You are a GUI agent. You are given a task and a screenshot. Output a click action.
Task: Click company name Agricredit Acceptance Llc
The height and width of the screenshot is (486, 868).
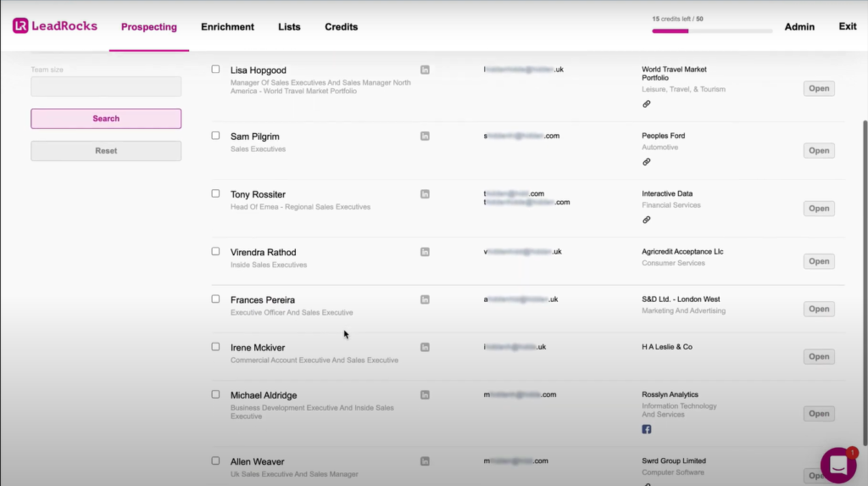tap(682, 252)
